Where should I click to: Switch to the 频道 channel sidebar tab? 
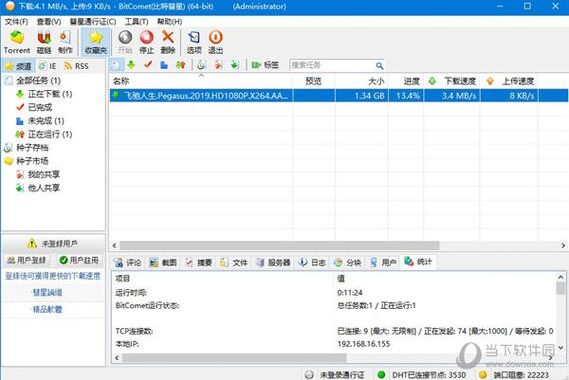(19, 66)
